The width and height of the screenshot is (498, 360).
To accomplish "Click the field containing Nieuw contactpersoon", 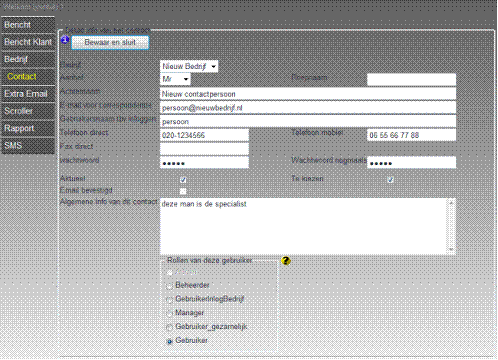I will point(308,94).
